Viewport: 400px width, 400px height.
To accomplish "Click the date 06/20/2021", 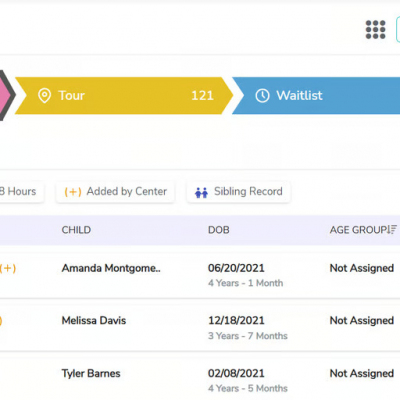I will [x=236, y=268].
